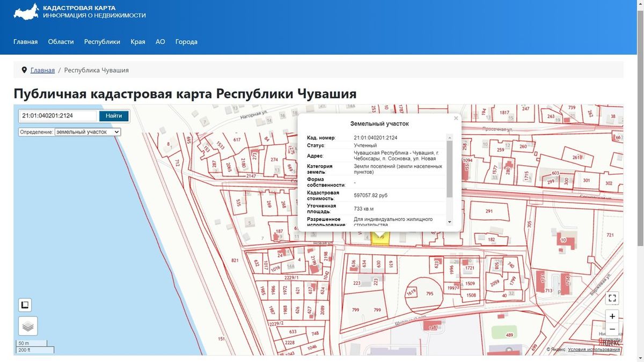
Task: Zoom in with the plus button
Action: 612,316
